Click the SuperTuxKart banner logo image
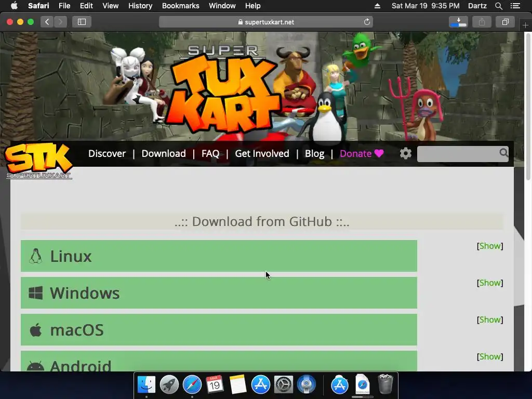 tap(224, 90)
